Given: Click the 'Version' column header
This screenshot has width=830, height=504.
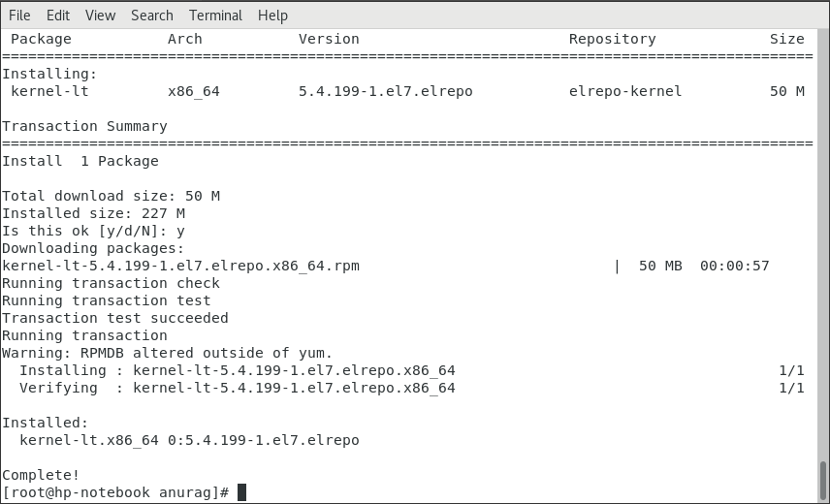Looking at the screenshot, I should tap(329, 39).
